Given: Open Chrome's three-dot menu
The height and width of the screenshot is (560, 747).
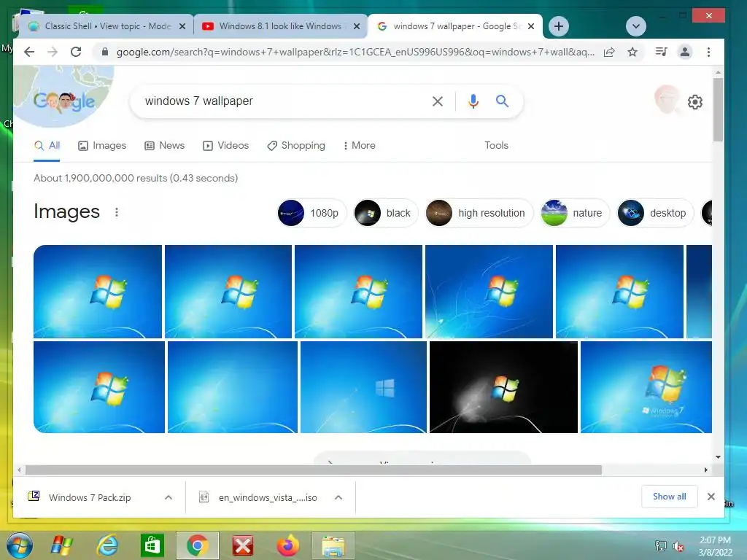Looking at the screenshot, I should click(x=708, y=52).
